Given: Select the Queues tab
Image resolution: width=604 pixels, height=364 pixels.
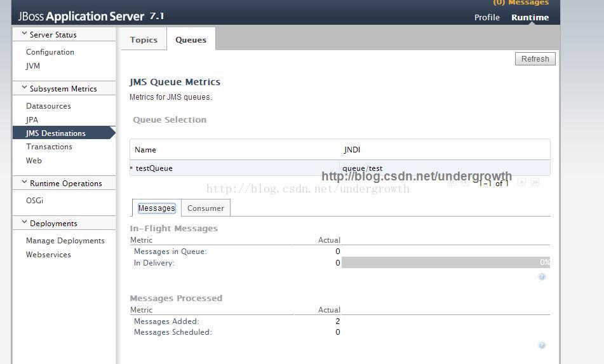Looking at the screenshot, I should tap(191, 39).
